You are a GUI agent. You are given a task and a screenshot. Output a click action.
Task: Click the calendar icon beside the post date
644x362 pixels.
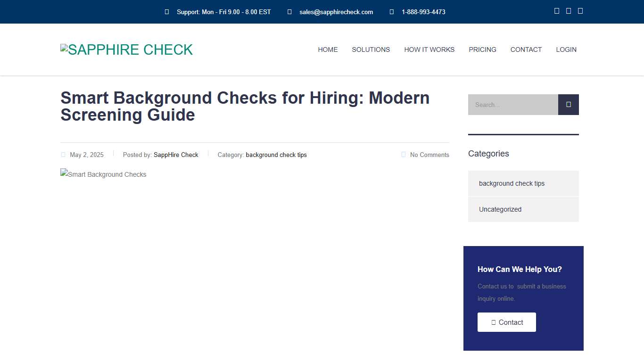(63, 154)
